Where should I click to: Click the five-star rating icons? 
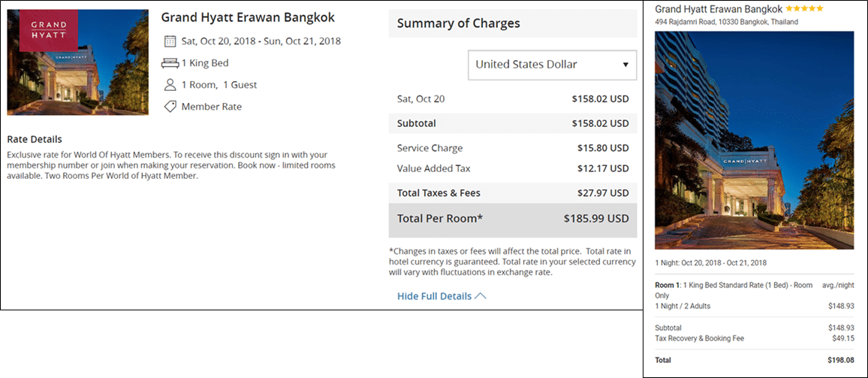tap(804, 9)
